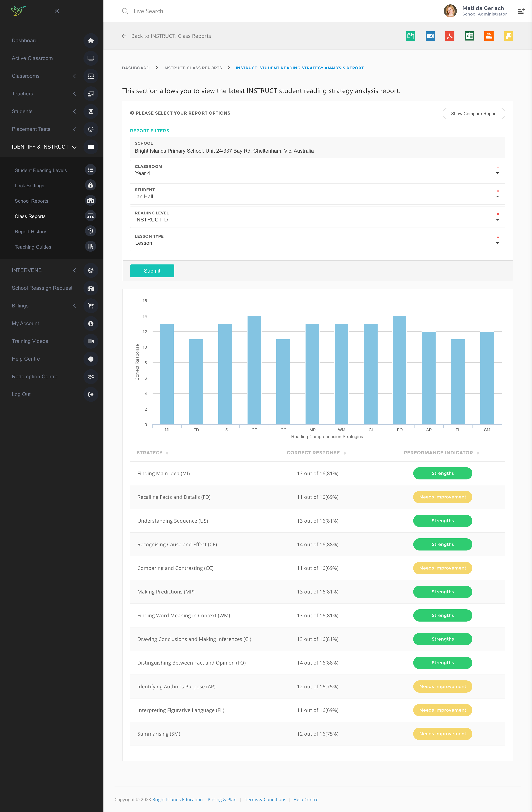Screen dimensions: 532x812
Task: Export the report as PDF
Action: (x=449, y=36)
